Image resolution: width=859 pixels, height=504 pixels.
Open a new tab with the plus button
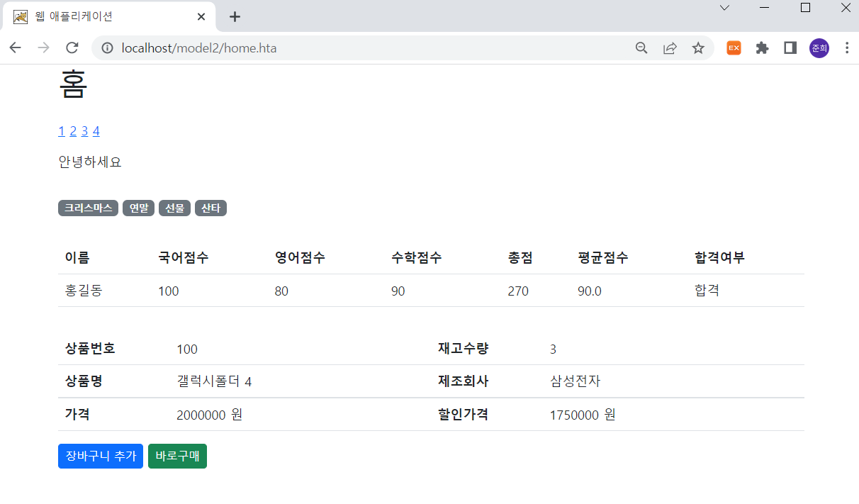click(x=235, y=17)
